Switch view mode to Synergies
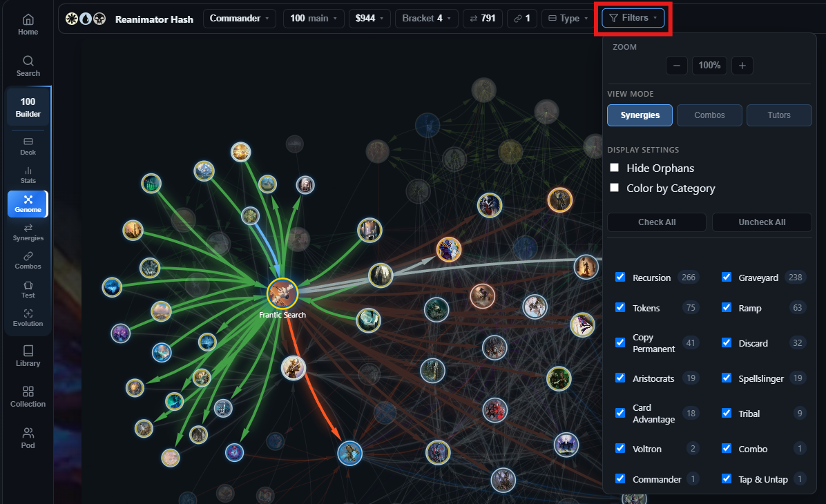 pos(640,115)
